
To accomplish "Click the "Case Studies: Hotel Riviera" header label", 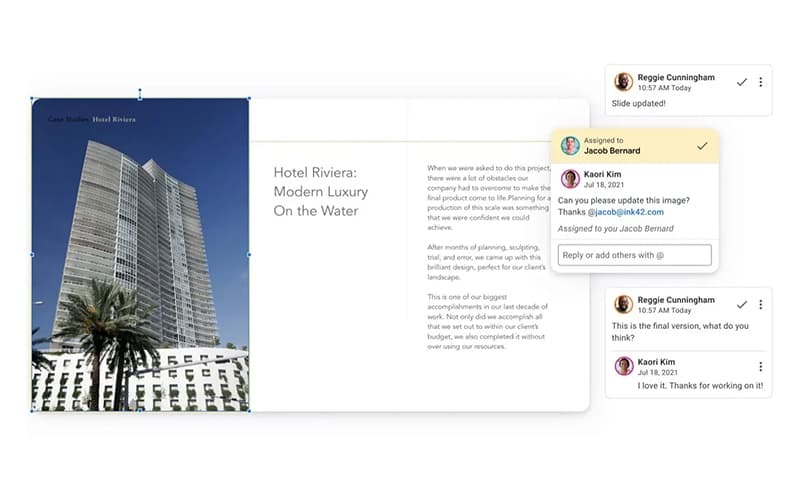I will (x=91, y=119).
